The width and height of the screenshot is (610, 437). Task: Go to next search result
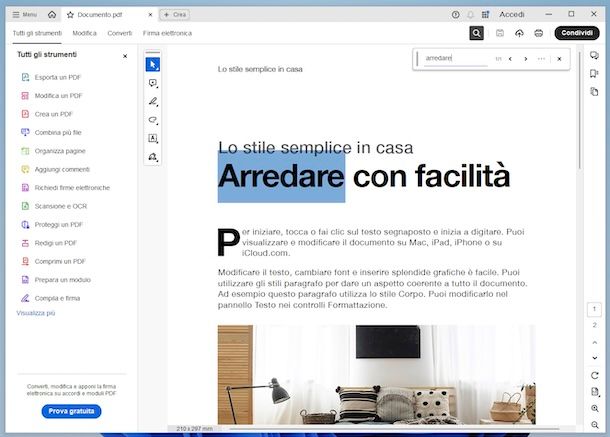pyautogui.click(x=526, y=59)
